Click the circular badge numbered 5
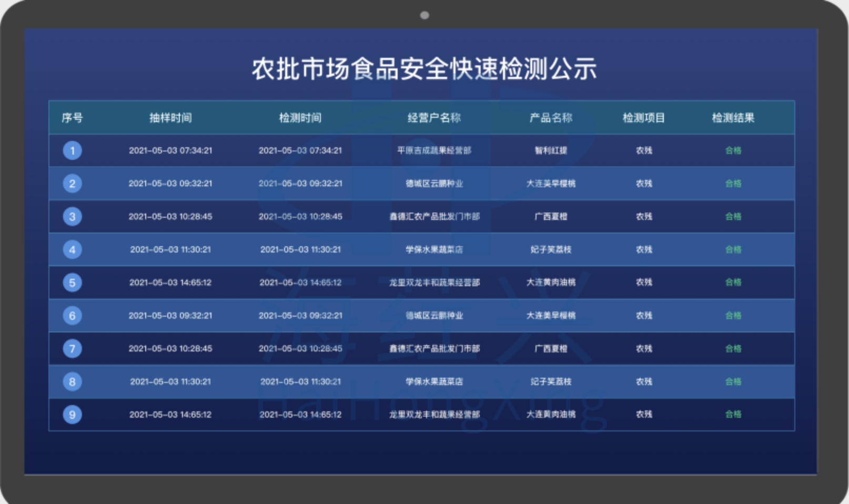Viewport: 849px width, 504px height. coord(73,283)
